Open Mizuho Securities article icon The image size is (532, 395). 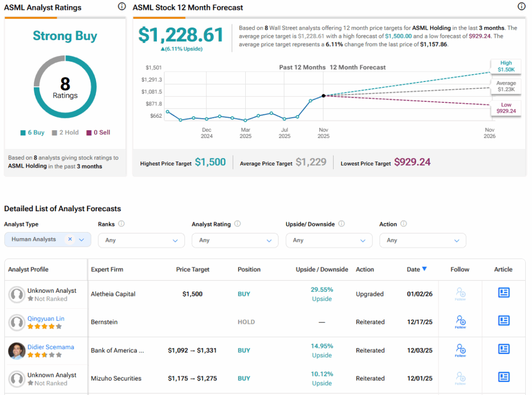point(503,377)
